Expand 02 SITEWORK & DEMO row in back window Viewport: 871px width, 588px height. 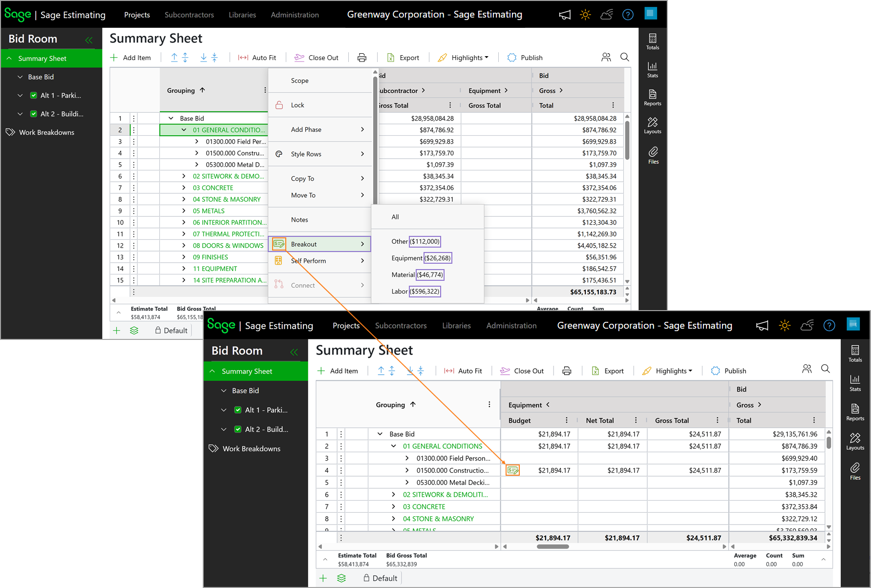point(184,176)
